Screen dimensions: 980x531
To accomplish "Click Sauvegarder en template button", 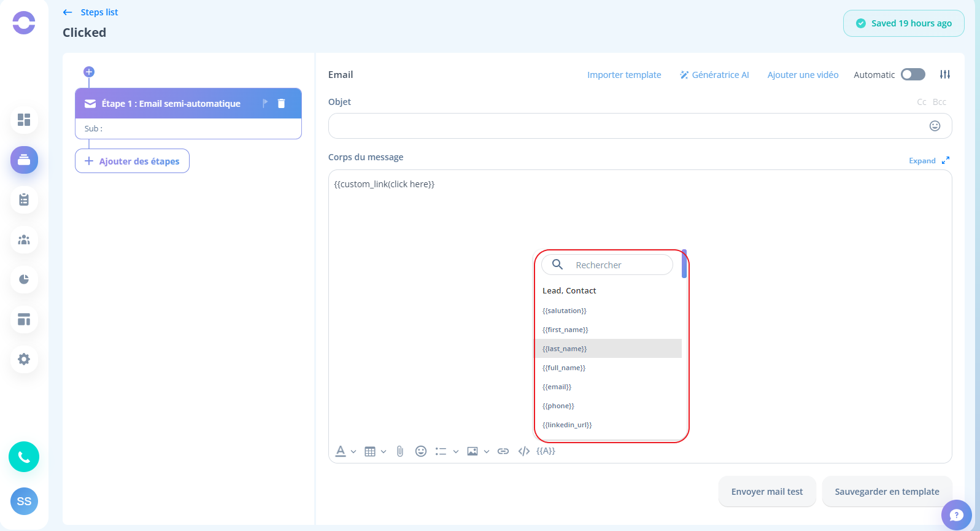I will point(887,492).
